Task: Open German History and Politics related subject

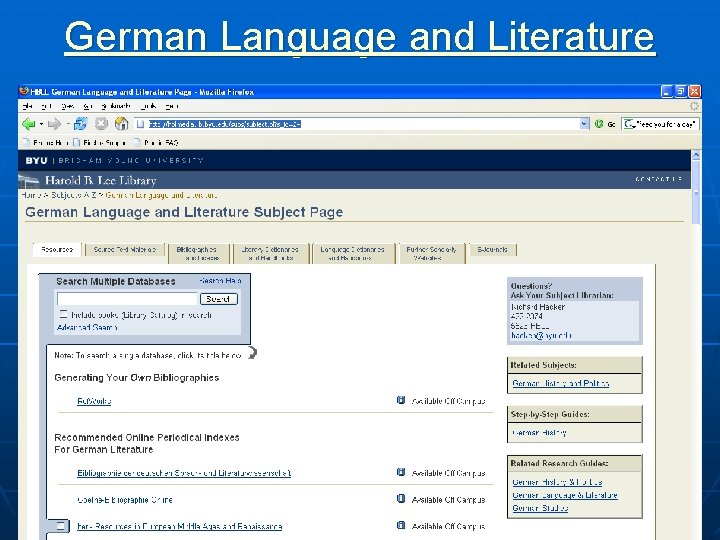Action: [561, 383]
